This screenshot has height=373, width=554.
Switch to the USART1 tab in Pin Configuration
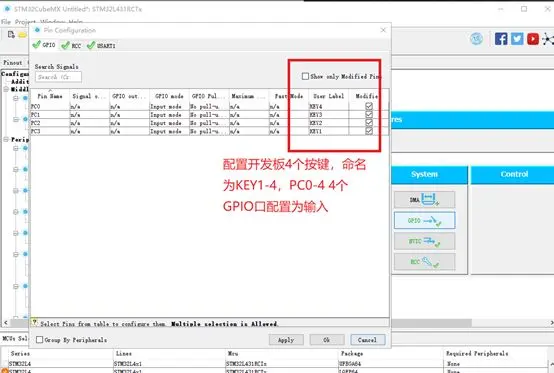click(101, 45)
